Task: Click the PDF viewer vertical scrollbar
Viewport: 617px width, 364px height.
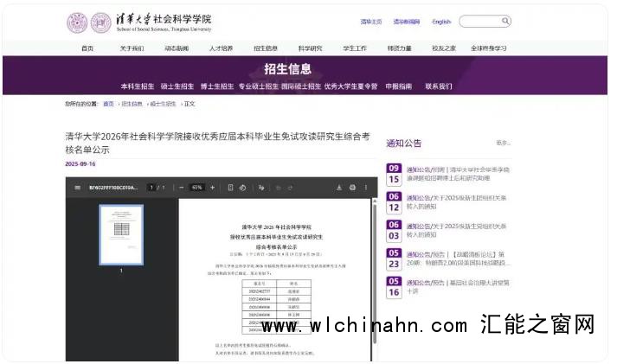Action: (x=374, y=275)
